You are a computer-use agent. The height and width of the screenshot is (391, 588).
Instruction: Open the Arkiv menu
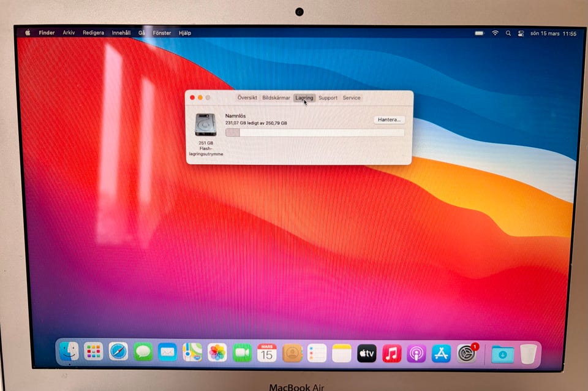click(x=69, y=32)
